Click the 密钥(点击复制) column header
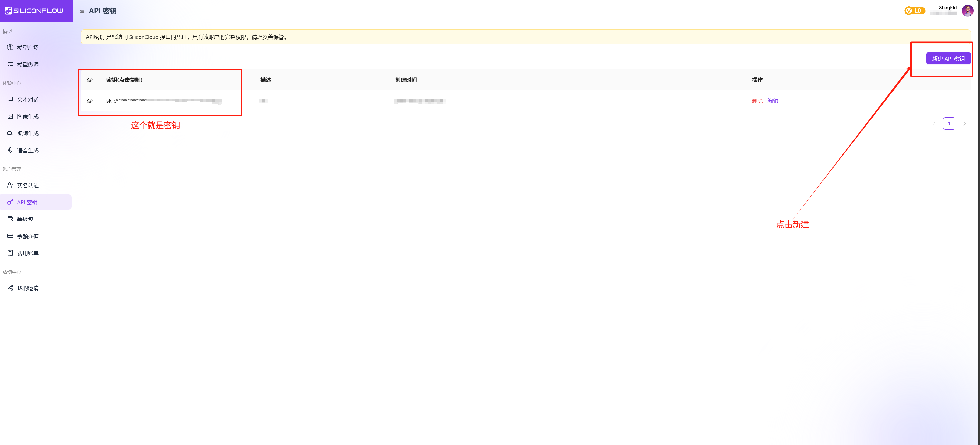Viewport: 980px width, 445px height. click(x=124, y=80)
